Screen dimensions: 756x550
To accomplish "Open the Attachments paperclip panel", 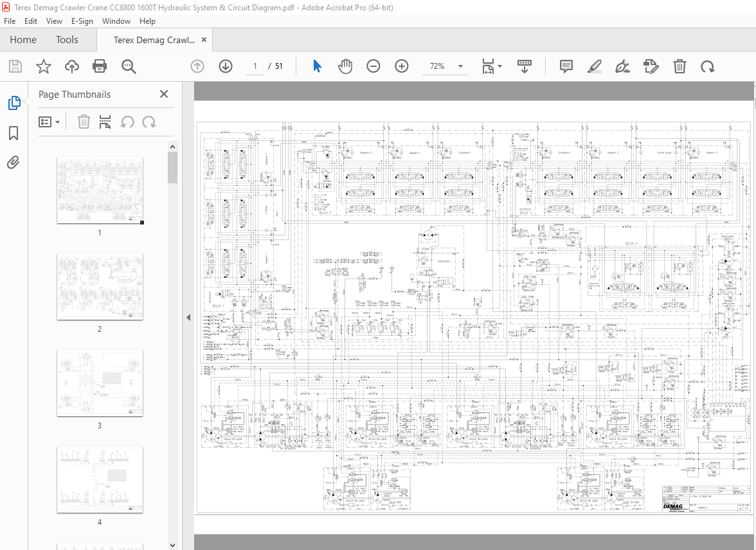I will click(x=14, y=163).
